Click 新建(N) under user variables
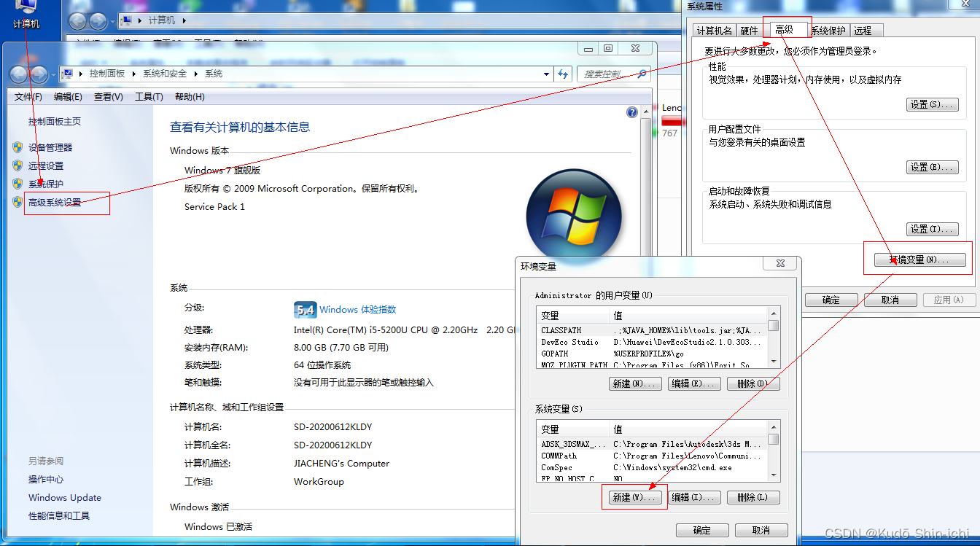The width and height of the screenshot is (980, 546). click(x=636, y=383)
